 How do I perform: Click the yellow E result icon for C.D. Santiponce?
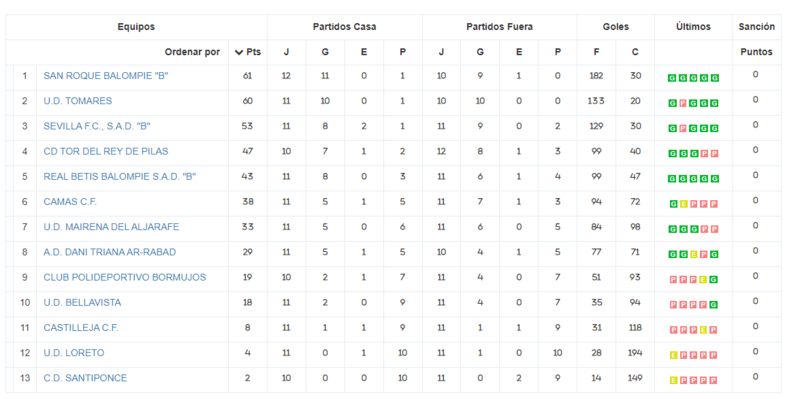(x=673, y=380)
